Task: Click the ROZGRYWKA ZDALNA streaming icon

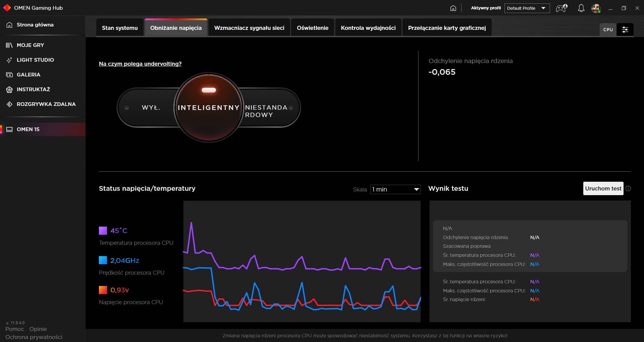Action: click(9, 104)
